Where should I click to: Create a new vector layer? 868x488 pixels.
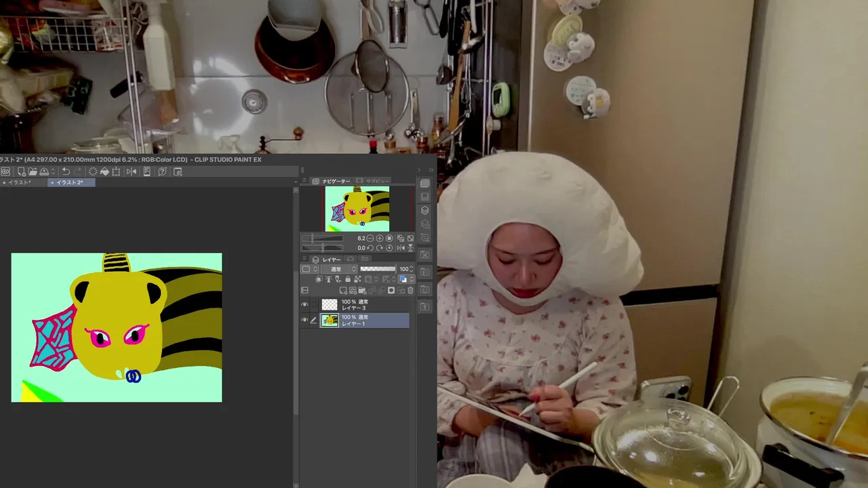[353, 290]
